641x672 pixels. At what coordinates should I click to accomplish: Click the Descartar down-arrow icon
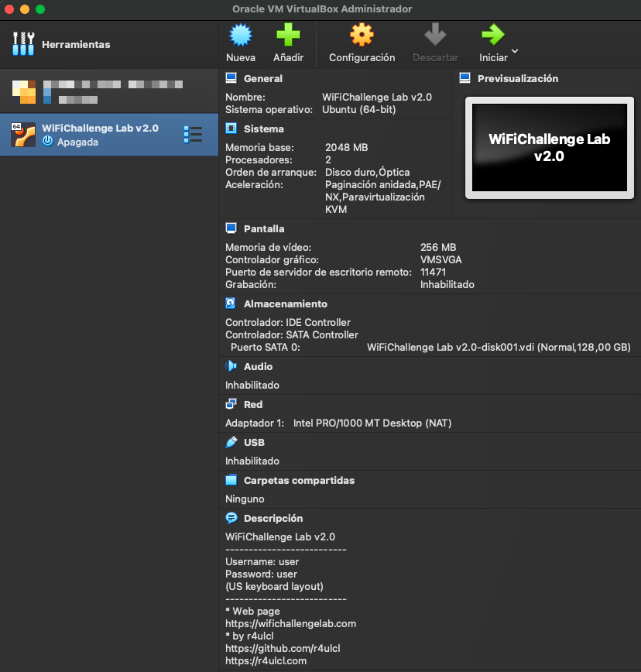click(x=435, y=35)
